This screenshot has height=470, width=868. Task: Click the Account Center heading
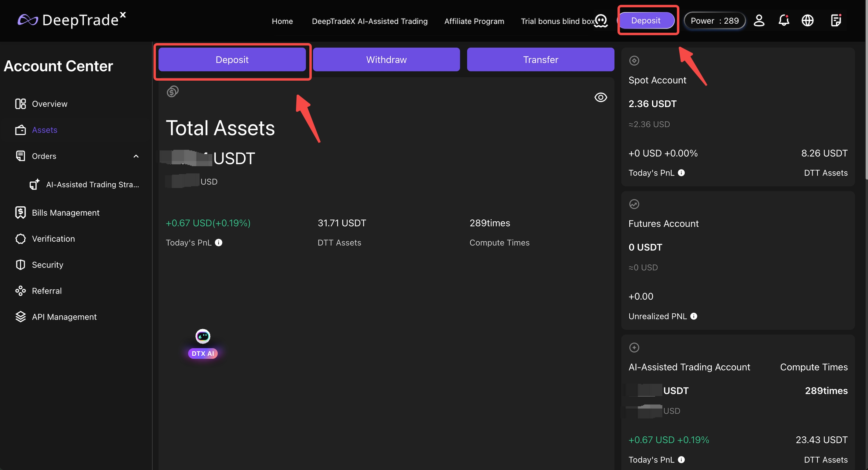pos(58,66)
